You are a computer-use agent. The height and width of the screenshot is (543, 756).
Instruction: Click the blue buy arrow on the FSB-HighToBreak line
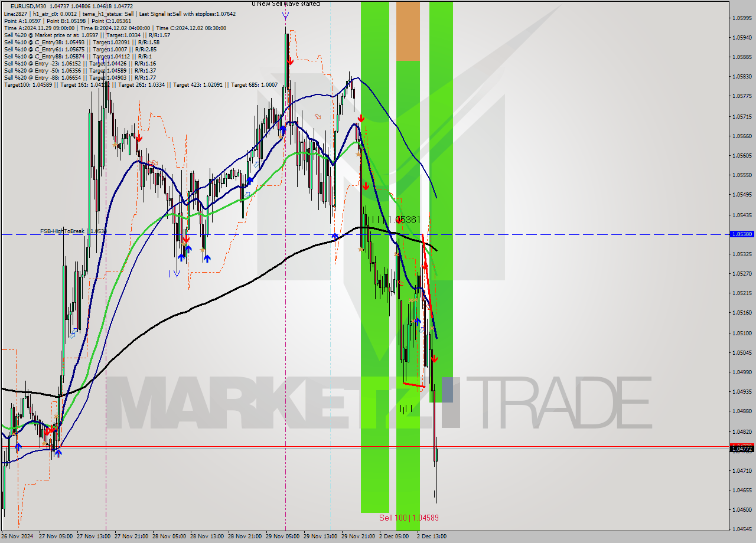pos(334,237)
